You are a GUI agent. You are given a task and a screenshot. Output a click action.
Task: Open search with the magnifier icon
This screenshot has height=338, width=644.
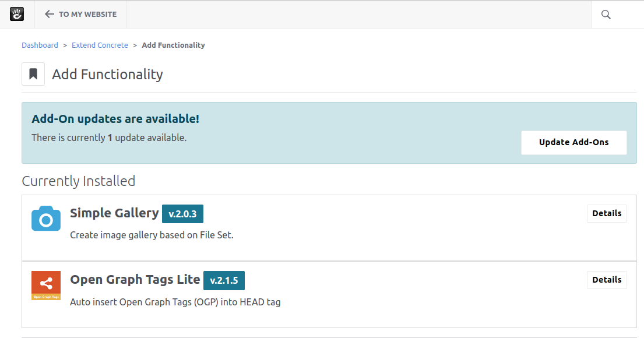tap(606, 15)
